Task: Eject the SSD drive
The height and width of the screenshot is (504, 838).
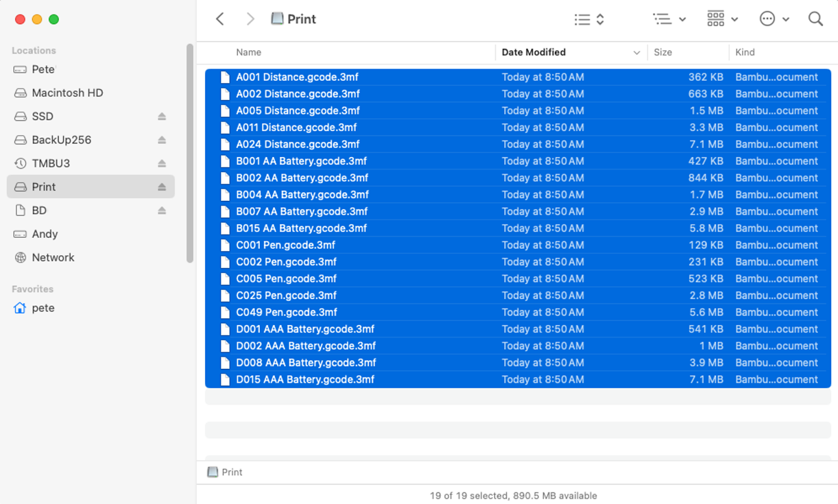Action: 162,117
